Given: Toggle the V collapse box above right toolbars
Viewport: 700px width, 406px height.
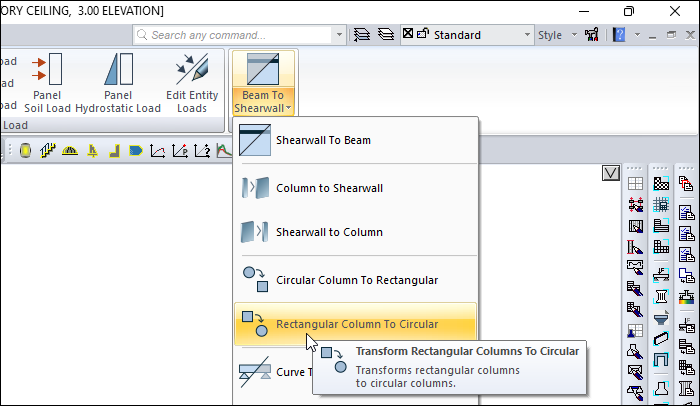Looking at the screenshot, I should [x=612, y=173].
